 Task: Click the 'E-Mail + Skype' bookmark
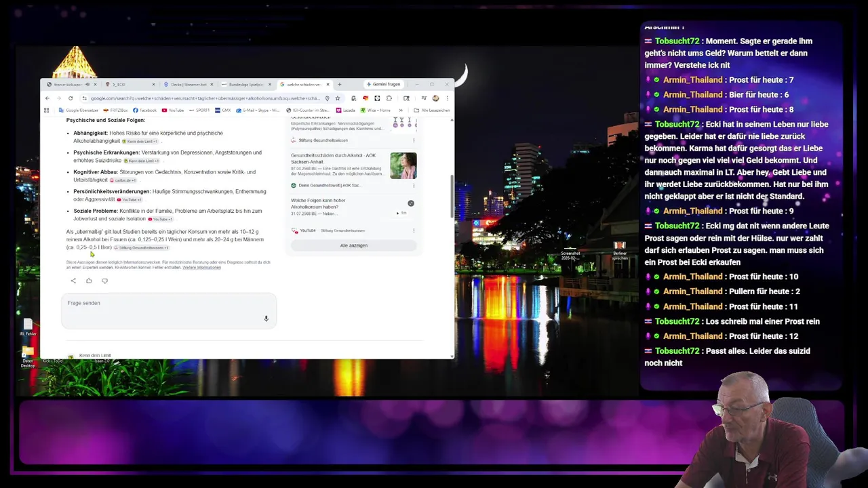point(257,110)
